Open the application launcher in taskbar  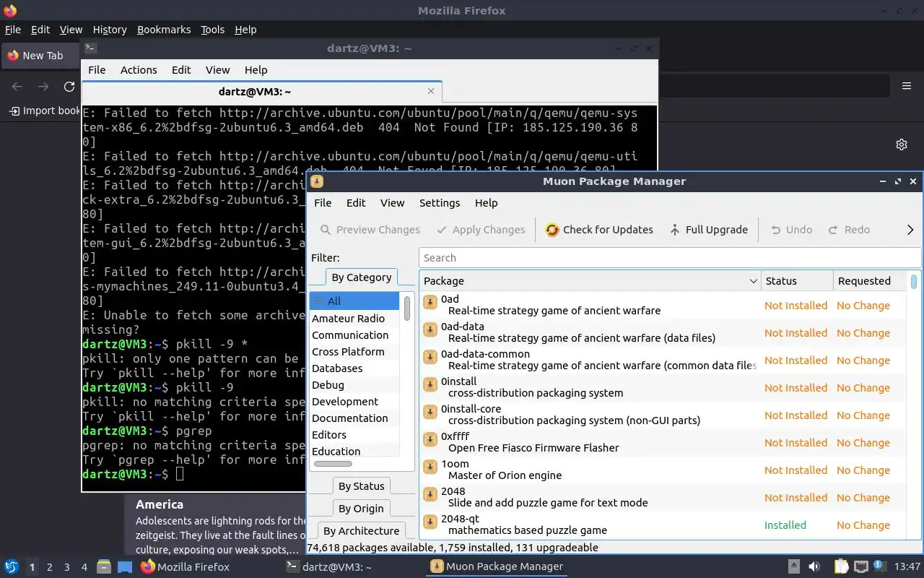coord(12,567)
